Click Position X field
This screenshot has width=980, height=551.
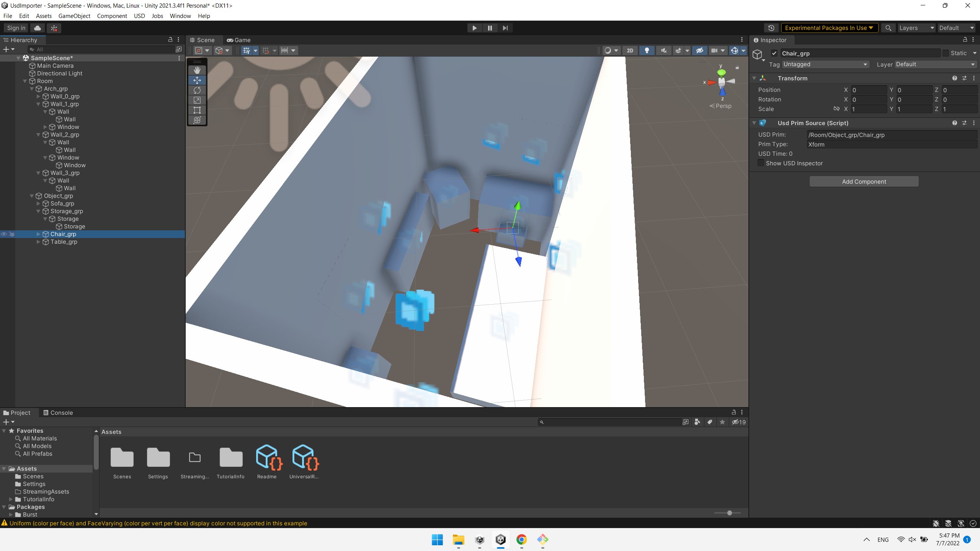point(869,90)
